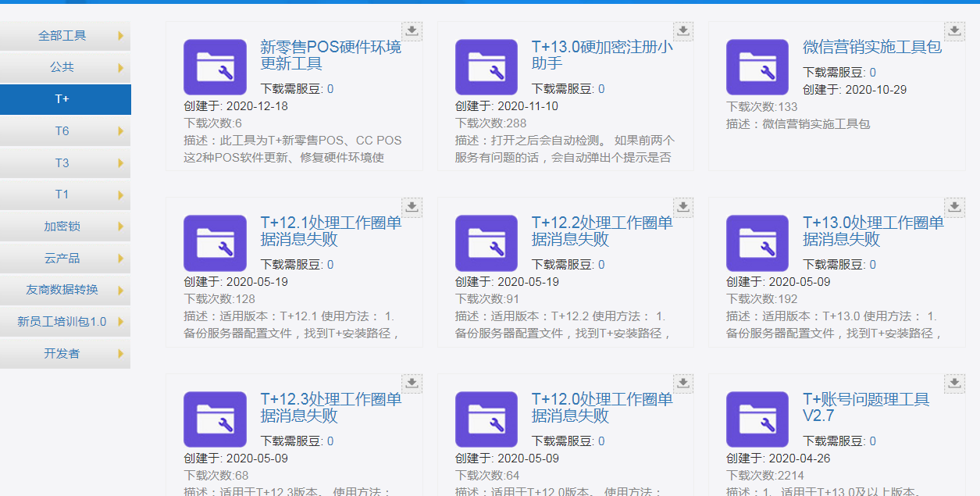Open T+13.0硬加密注册小助手 title link
Viewport: 980px width, 496px height.
click(x=602, y=55)
